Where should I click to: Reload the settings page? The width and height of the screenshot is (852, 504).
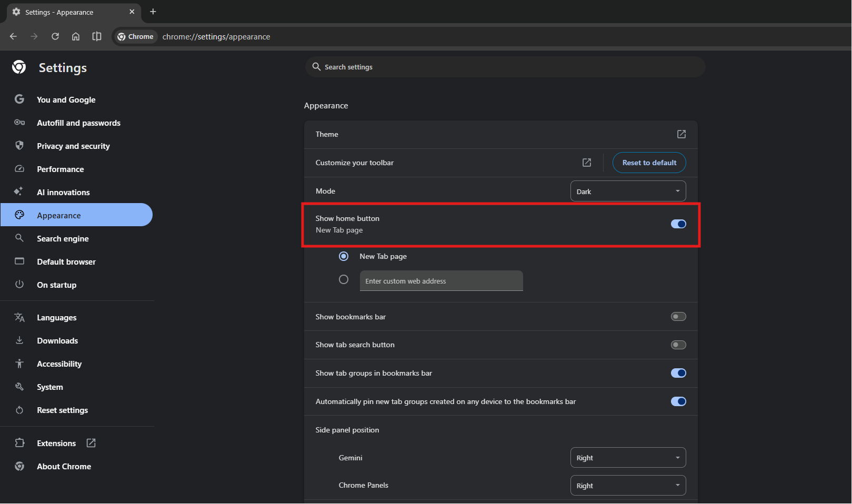(55, 36)
